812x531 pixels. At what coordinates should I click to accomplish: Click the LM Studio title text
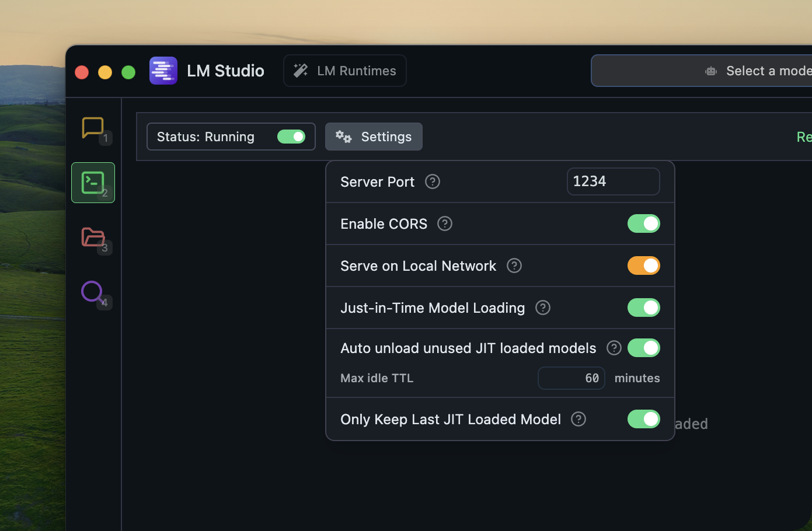click(x=225, y=71)
